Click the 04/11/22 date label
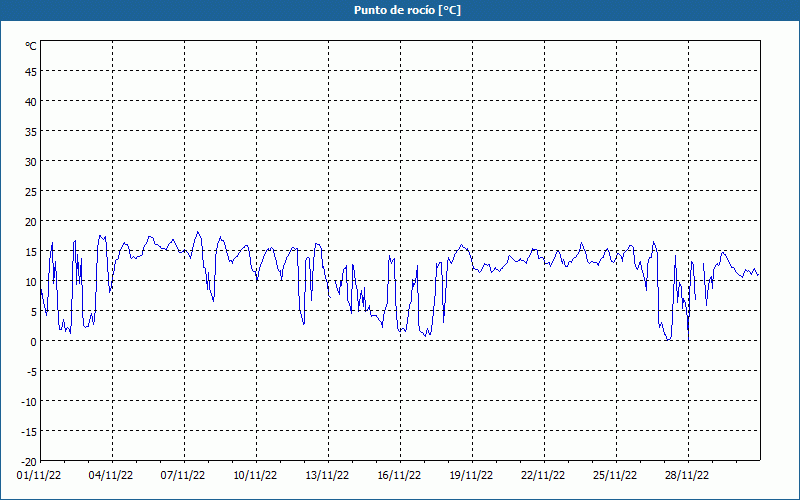800x500 pixels. (x=111, y=476)
